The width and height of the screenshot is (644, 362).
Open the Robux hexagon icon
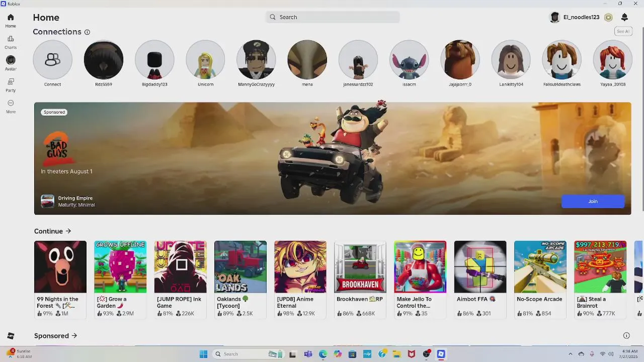click(x=608, y=17)
